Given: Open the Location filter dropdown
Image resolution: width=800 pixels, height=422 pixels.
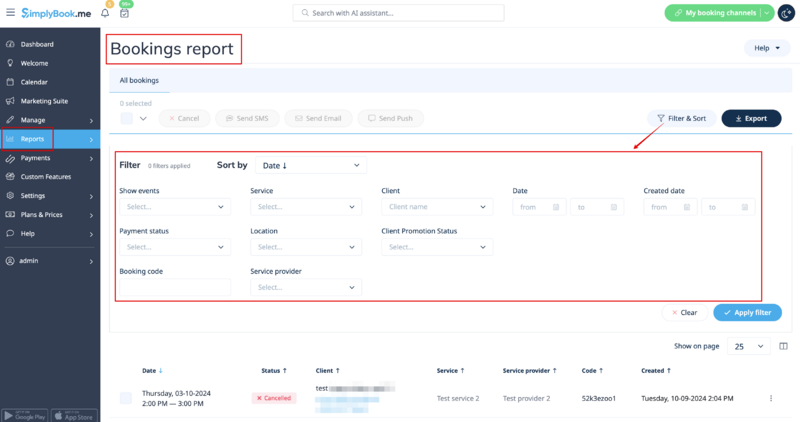Looking at the screenshot, I should pyautogui.click(x=306, y=247).
